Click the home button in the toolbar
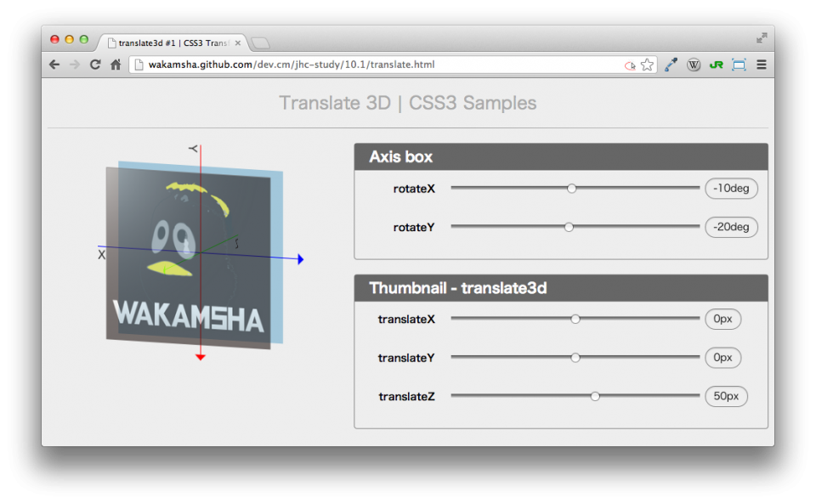Screen dimensions: 816x504 [115, 64]
